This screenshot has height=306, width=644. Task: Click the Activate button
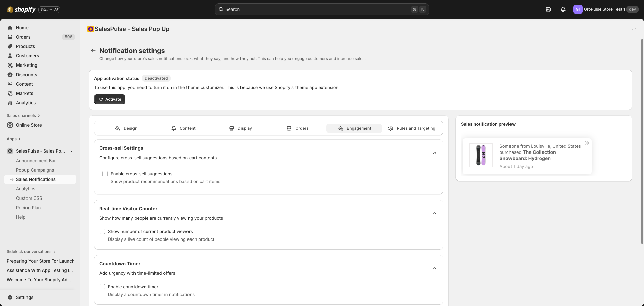[109, 99]
